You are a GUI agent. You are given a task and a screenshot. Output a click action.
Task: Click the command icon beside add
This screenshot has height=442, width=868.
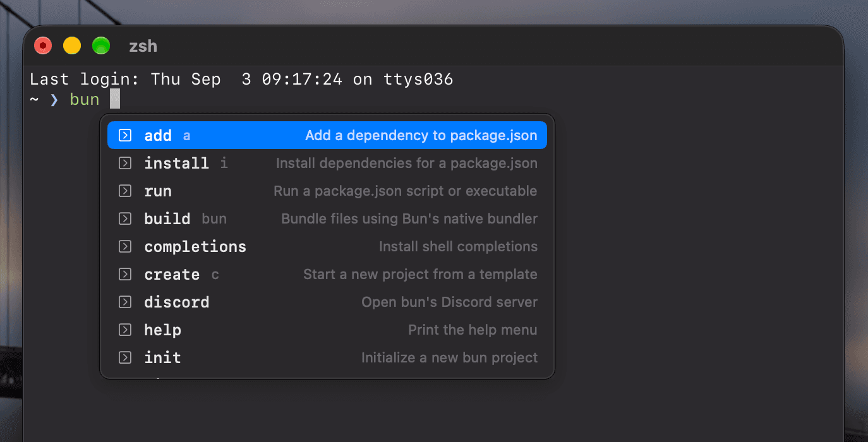click(125, 135)
